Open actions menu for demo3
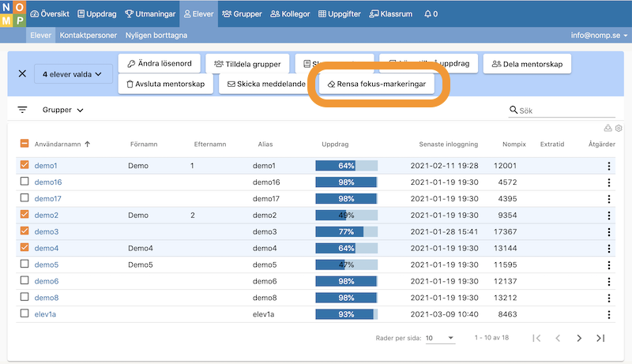The width and height of the screenshot is (632, 364). tap(608, 232)
